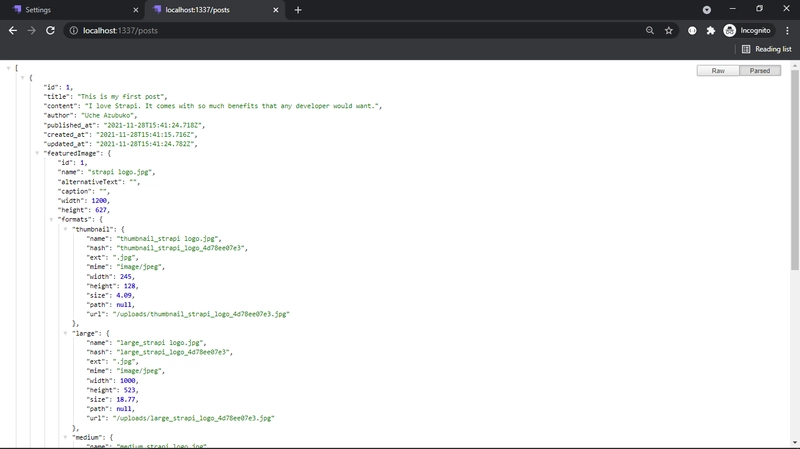The width and height of the screenshot is (800, 449).
Task: Click the width value 1200
Action: click(x=99, y=201)
